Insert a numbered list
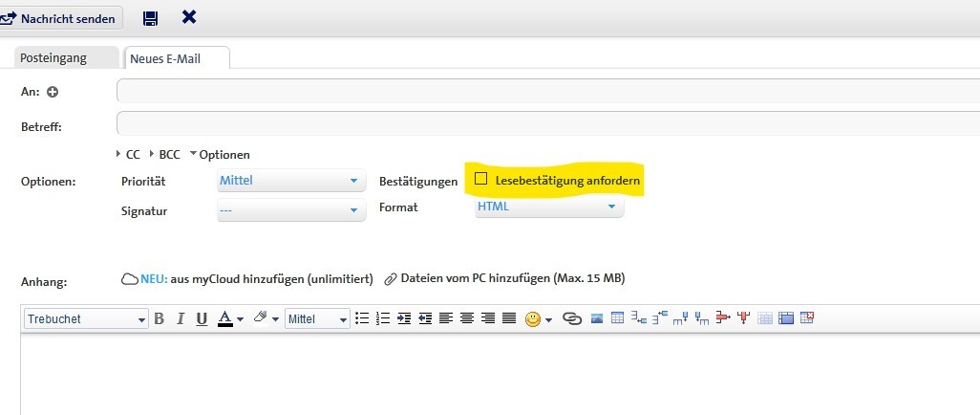980x415 pixels. pyautogui.click(x=383, y=318)
